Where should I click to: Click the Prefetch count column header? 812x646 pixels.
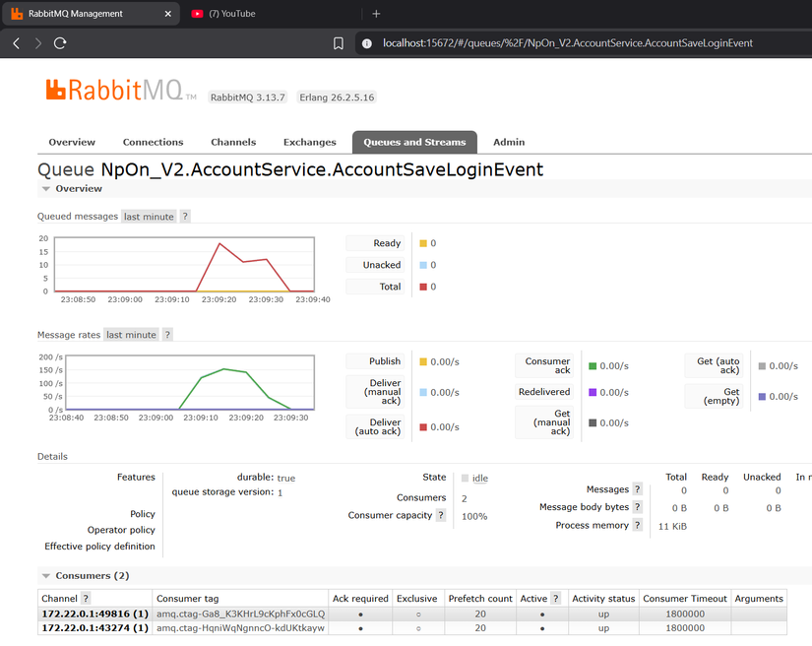tap(480, 599)
